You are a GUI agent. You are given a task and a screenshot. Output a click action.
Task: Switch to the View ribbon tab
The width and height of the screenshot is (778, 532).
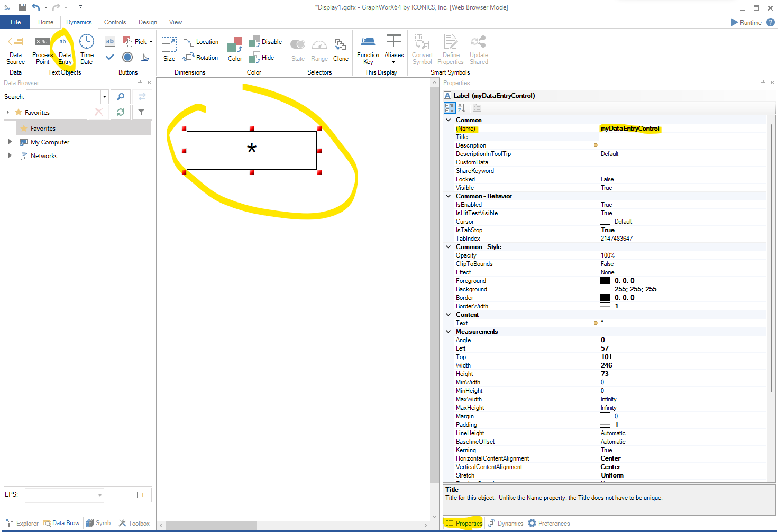[x=175, y=22]
